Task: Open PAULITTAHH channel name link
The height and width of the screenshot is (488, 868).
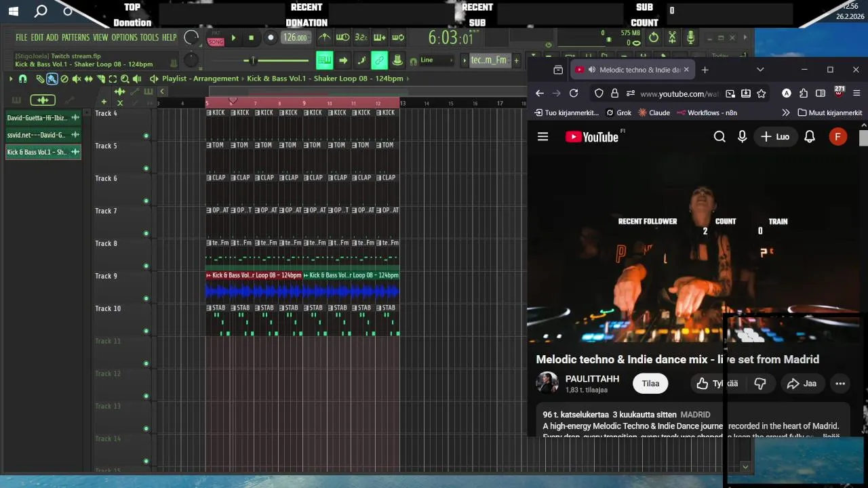Action: (x=592, y=379)
